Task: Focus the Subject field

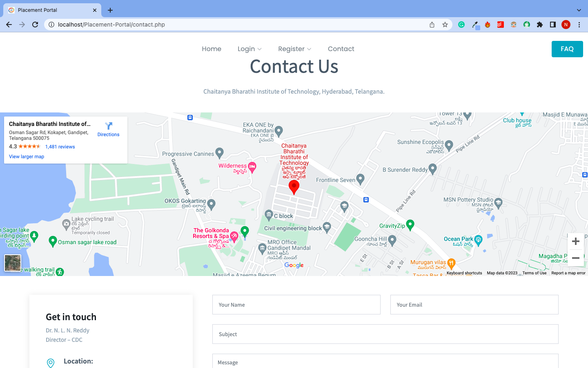Action: pos(385,334)
